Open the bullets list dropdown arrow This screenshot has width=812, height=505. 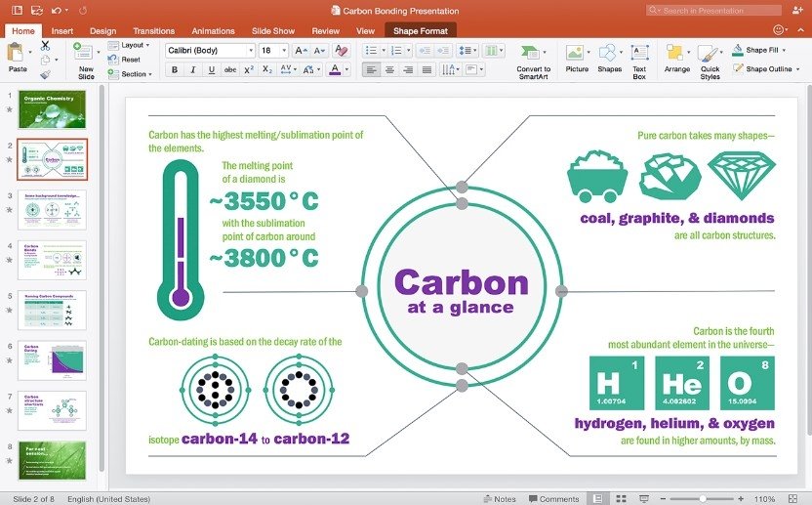click(384, 50)
